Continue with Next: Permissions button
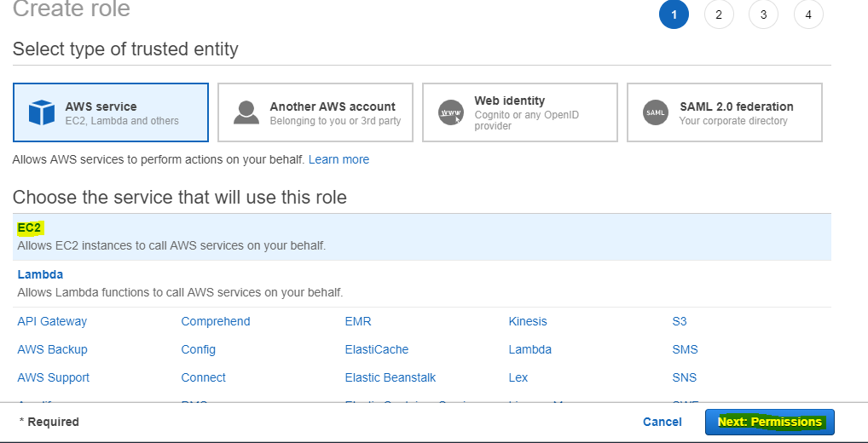The image size is (868, 443). point(769,422)
